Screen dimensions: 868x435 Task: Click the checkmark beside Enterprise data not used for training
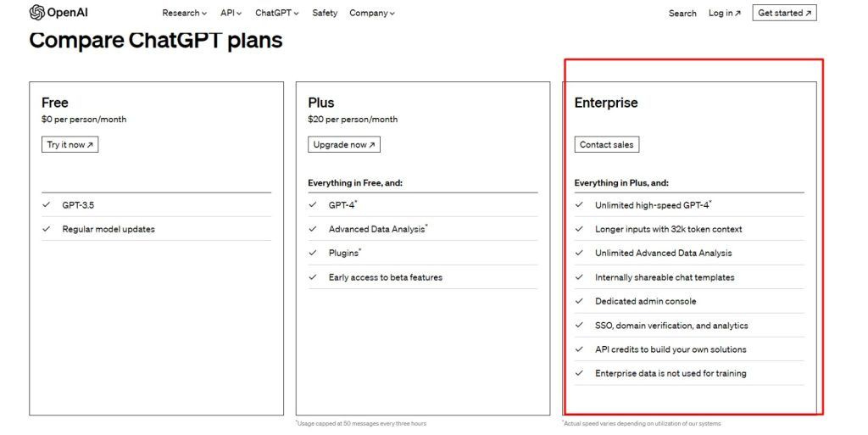(579, 373)
